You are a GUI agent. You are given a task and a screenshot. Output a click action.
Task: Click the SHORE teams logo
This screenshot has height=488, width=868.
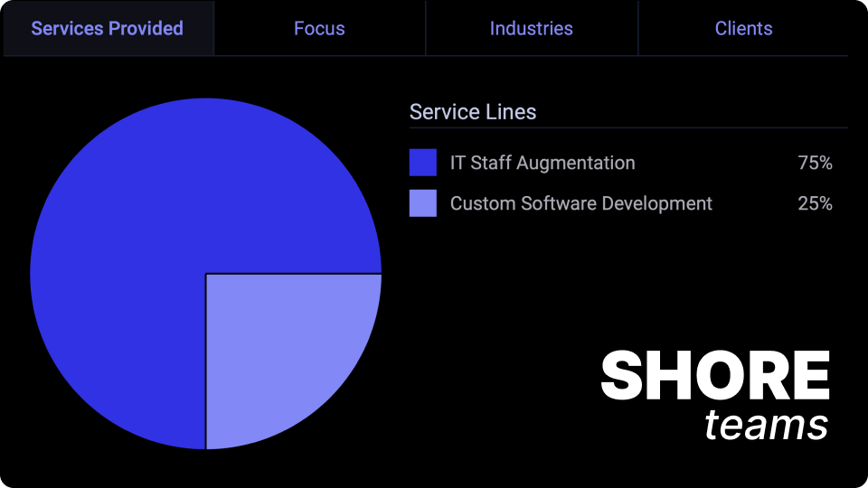714,396
